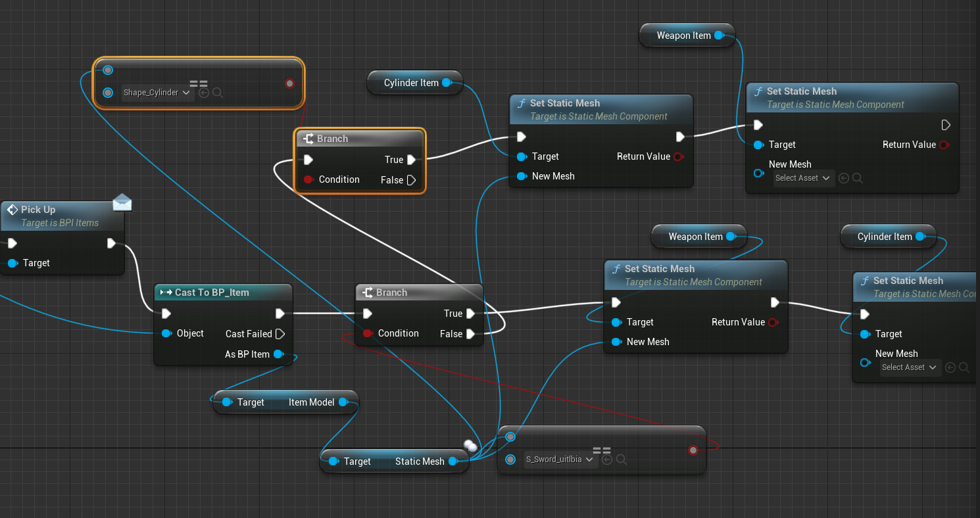
Task: Click the False pin on the non-highlighted Branch
Action: [x=470, y=334]
